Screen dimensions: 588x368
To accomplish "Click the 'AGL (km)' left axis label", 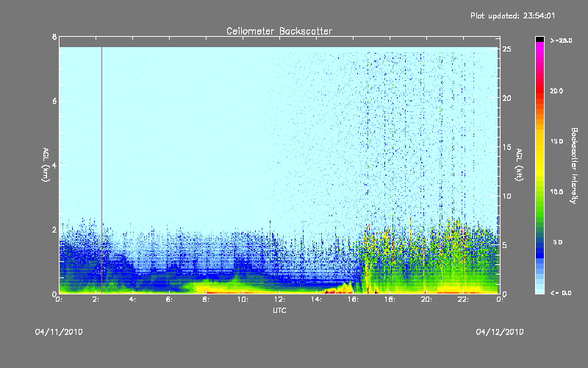I will [x=46, y=165].
